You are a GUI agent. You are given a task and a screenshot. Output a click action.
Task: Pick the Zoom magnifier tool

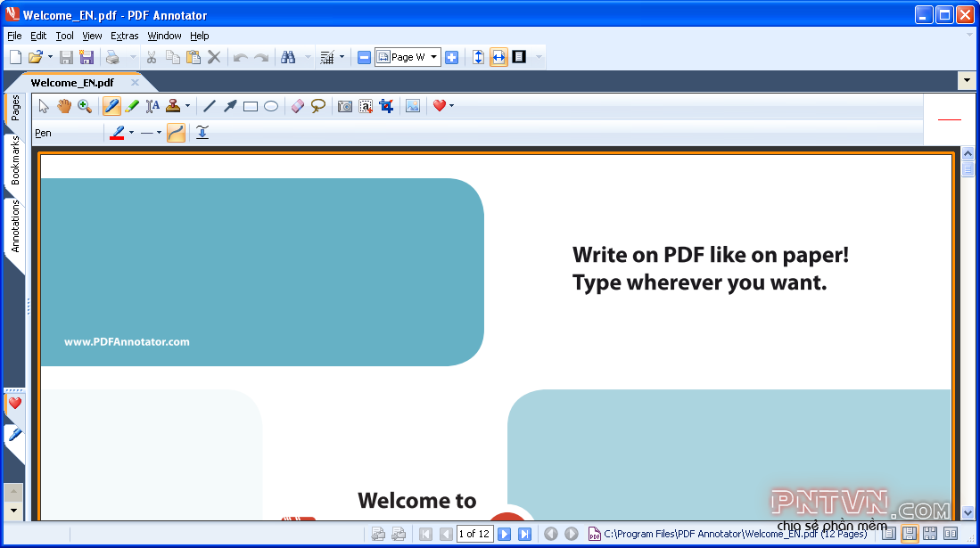click(x=85, y=106)
